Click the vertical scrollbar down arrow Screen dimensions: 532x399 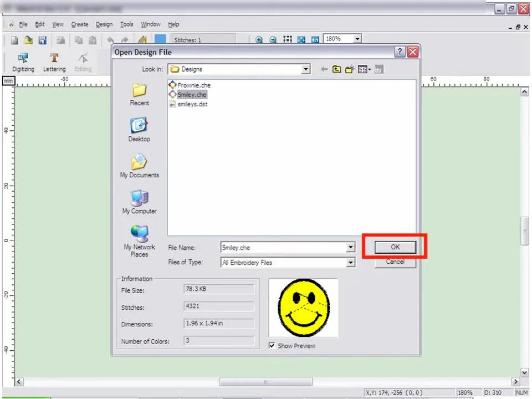click(x=525, y=372)
